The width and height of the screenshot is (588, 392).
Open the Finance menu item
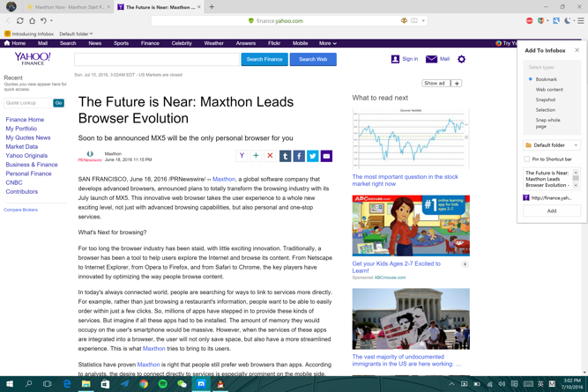150,43
